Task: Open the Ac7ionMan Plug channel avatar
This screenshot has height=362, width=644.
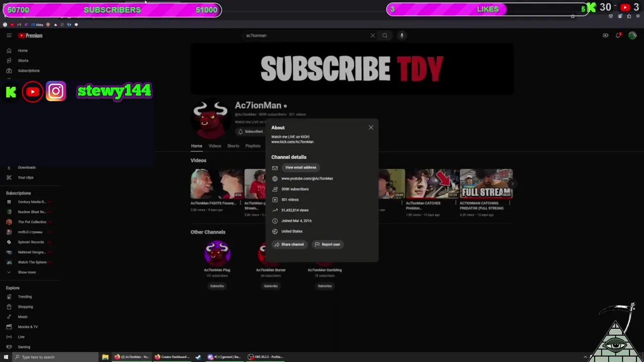Action: tap(217, 253)
